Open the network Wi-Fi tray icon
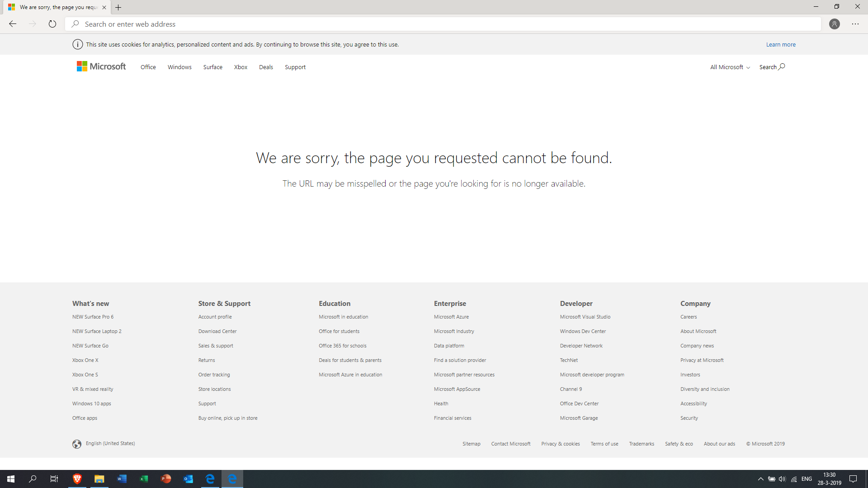This screenshot has width=868, height=488. pyautogui.click(x=794, y=479)
